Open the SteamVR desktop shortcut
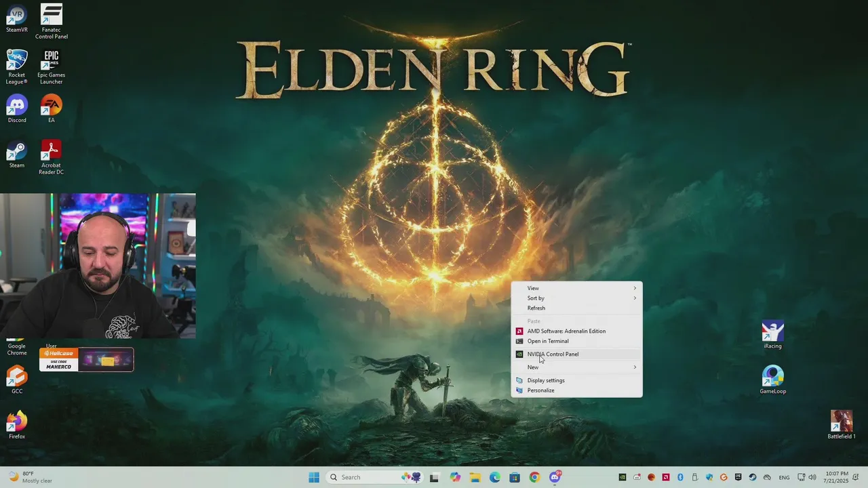 coord(17,20)
